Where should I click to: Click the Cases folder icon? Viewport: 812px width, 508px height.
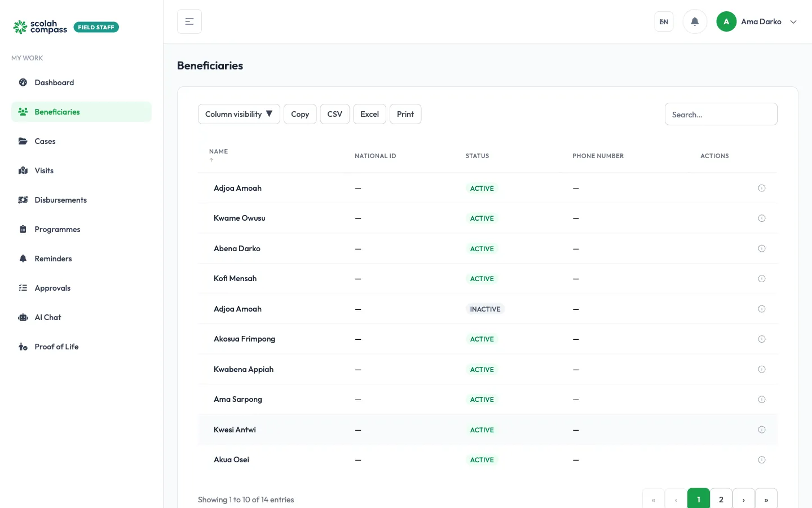[x=23, y=141]
